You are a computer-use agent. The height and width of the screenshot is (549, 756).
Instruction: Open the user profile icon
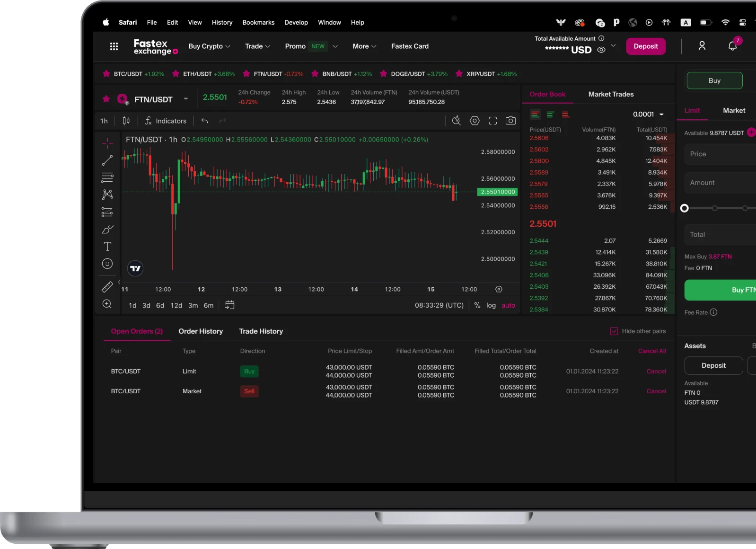click(702, 46)
